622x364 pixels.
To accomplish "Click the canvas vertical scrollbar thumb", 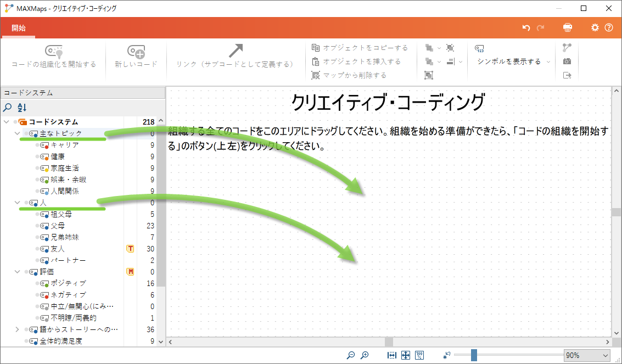I will coord(616,212).
